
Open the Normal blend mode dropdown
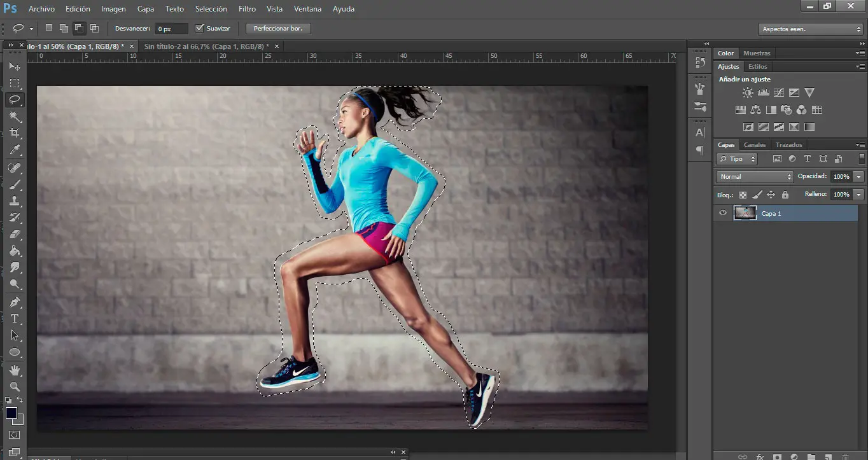click(x=755, y=176)
